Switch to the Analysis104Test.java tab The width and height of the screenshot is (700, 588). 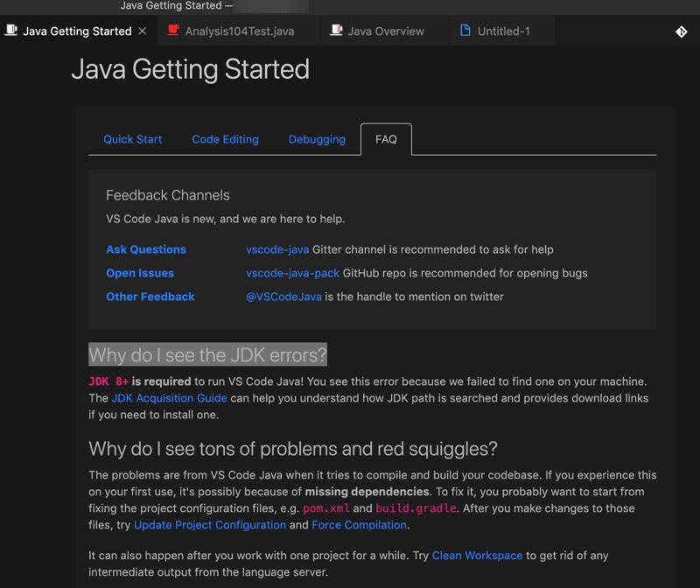(x=239, y=31)
